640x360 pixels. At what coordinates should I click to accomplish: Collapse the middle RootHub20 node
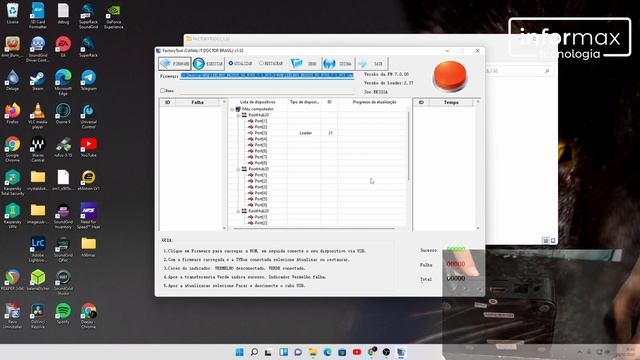[x=238, y=169]
